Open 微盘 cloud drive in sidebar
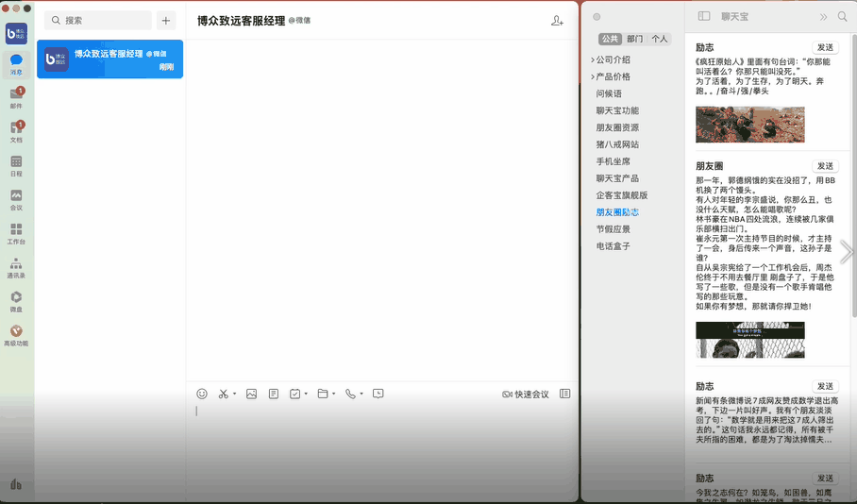The image size is (857, 504). tap(16, 300)
